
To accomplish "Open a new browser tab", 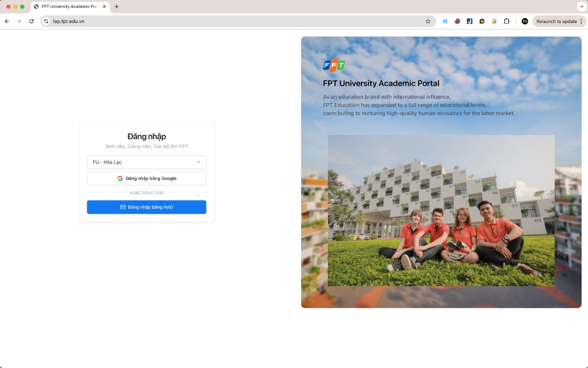I will tap(116, 6).
